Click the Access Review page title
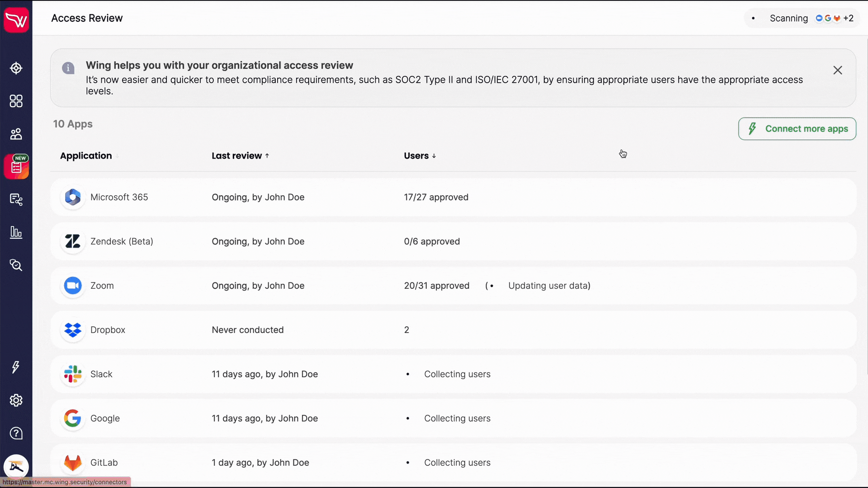Screen dimensions: 868x488 [87, 18]
